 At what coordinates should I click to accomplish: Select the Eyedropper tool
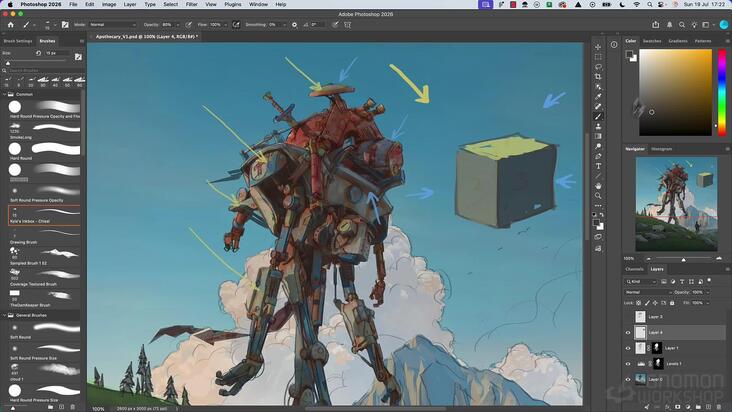coord(598,97)
